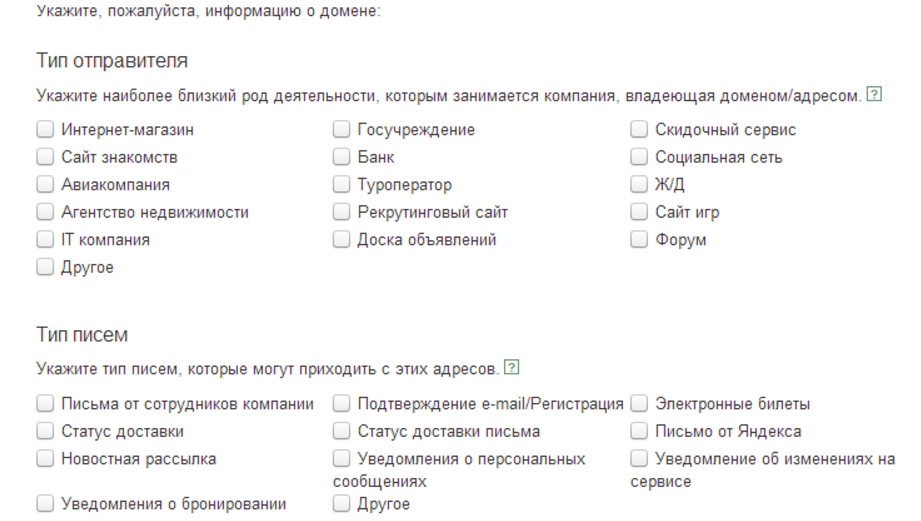Enable the Агентство недвижимости checkbox
Screen dimensions: 921x521
pos(45,212)
